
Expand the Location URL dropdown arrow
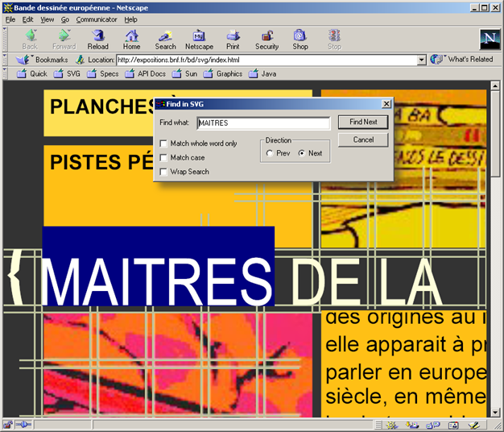[421, 60]
